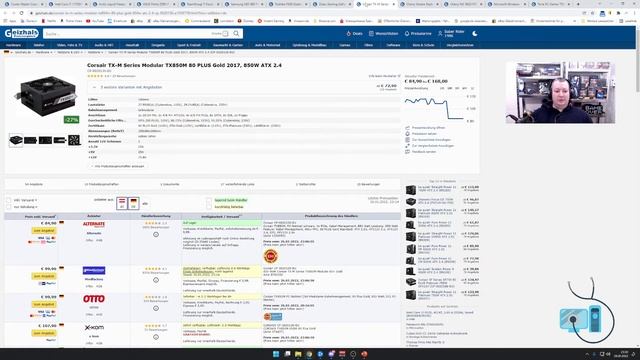
Task: Open the Video, Foto & TV menu
Action: (x=69, y=45)
